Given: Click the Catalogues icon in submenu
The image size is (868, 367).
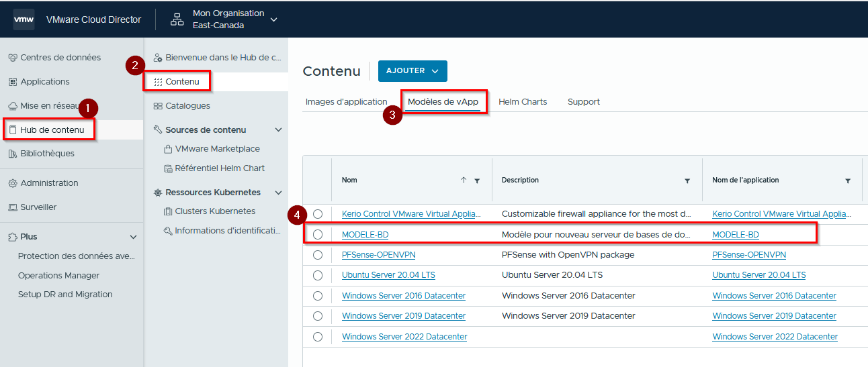Looking at the screenshot, I should [158, 106].
